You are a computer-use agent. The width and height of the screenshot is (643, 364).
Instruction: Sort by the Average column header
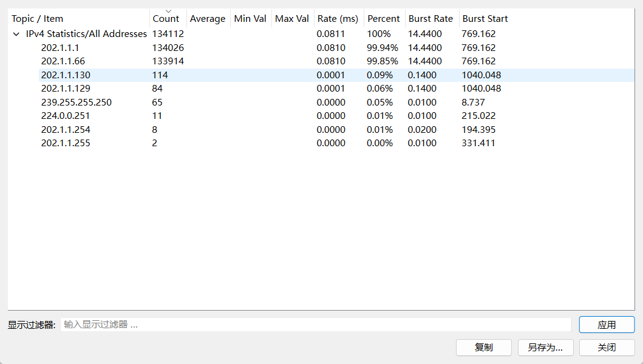click(208, 18)
